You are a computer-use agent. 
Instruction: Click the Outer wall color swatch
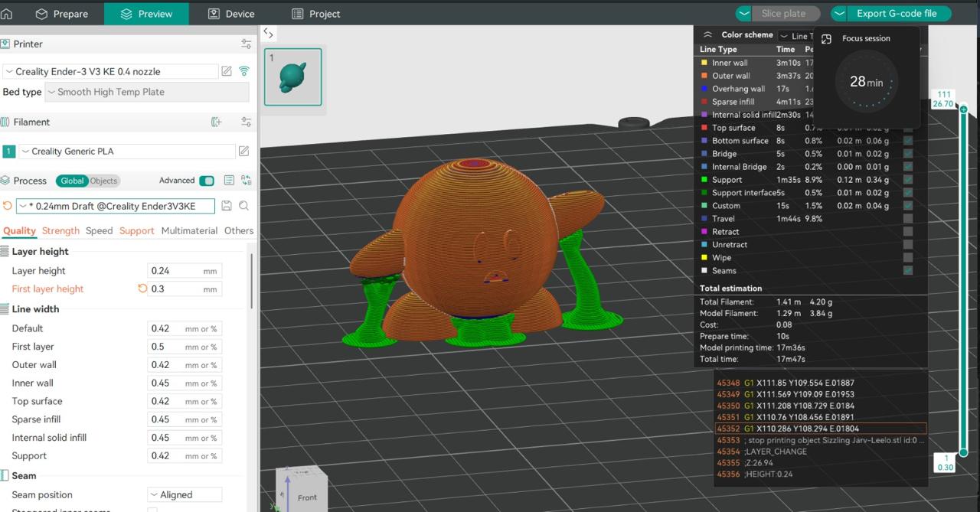click(x=704, y=76)
